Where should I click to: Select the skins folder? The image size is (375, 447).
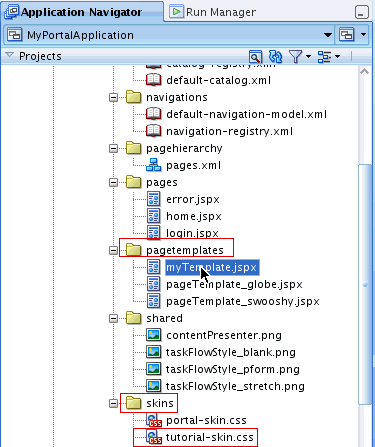[x=160, y=403]
